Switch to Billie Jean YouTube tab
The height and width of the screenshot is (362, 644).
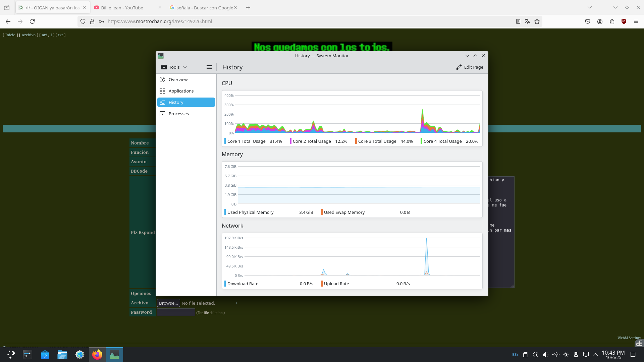122,8
